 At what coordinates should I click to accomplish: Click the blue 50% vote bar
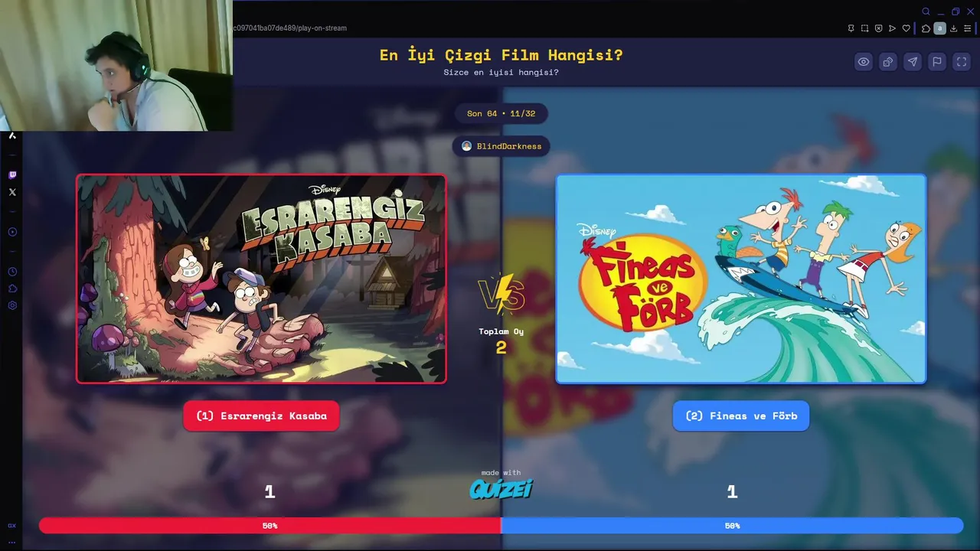pyautogui.click(x=732, y=526)
